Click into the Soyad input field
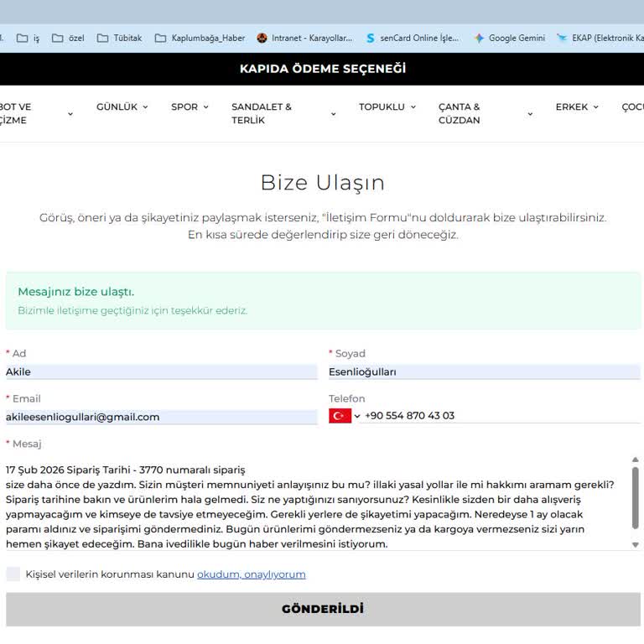This screenshot has height=644, width=644. point(484,371)
